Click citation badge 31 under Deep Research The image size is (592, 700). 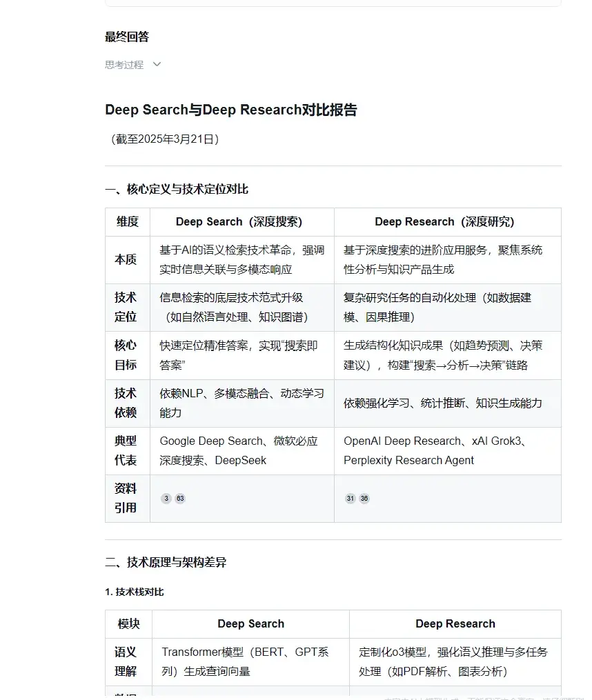350,497
